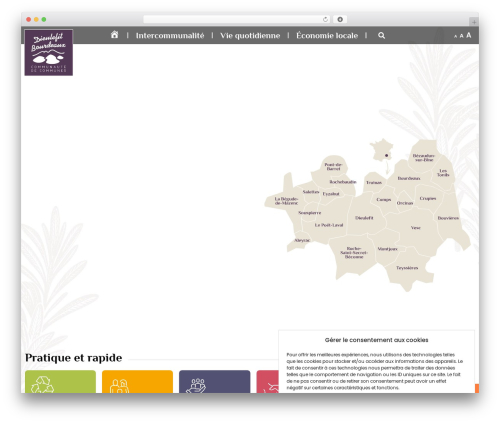The image size is (500, 423).
Task: Go to the home page icon
Action: click(114, 35)
